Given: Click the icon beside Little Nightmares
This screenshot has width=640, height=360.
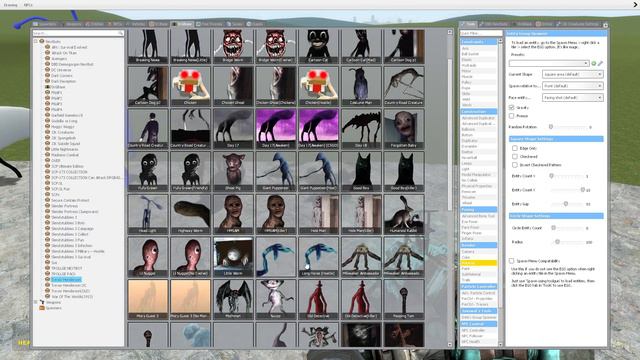Looking at the screenshot, I should [x=47, y=149].
